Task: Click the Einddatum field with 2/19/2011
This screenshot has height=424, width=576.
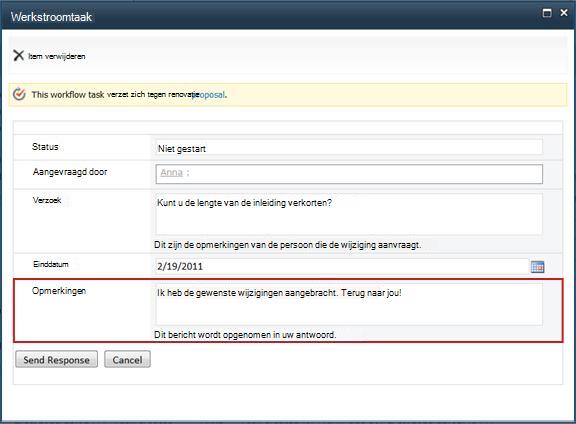Action: pyautogui.click(x=342, y=266)
